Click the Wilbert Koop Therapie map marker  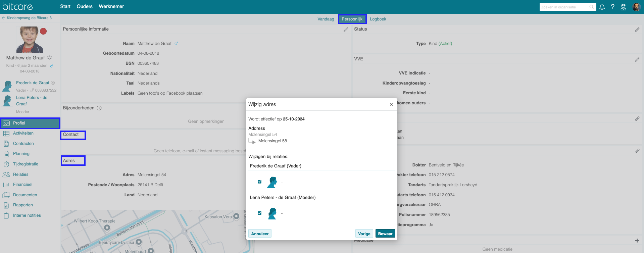(x=107, y=227)
